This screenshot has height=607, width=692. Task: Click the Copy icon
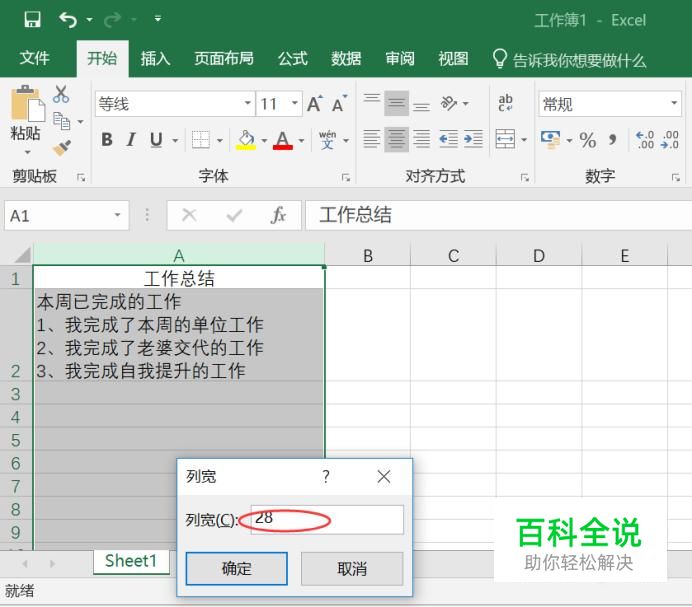coord(61,121)
